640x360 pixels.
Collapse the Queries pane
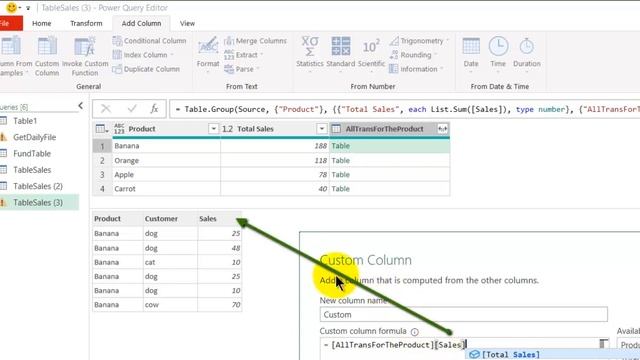(x=81, y=106)
